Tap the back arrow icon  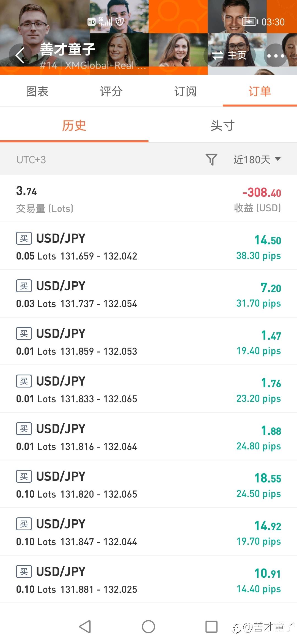[20, 55]
